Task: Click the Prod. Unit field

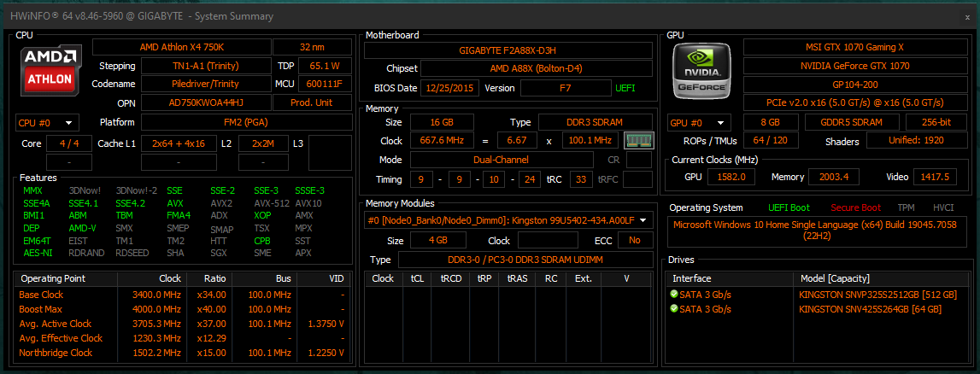Action: point(313,102)
